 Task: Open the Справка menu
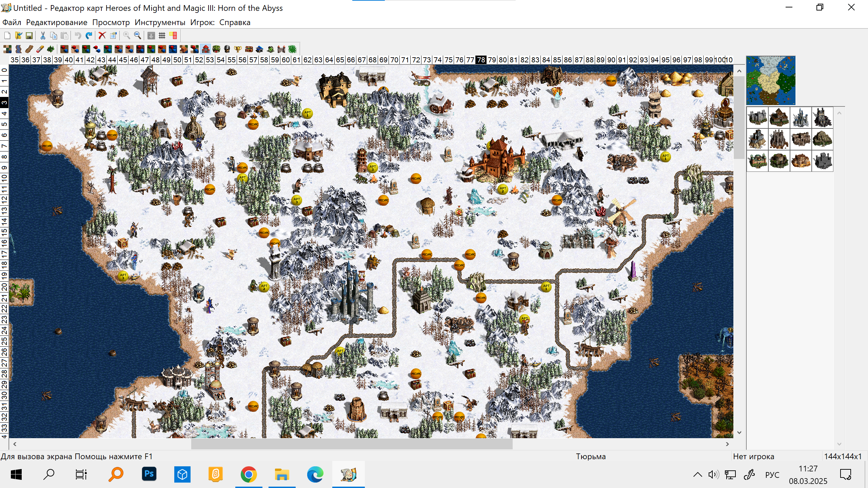(235, 22)
